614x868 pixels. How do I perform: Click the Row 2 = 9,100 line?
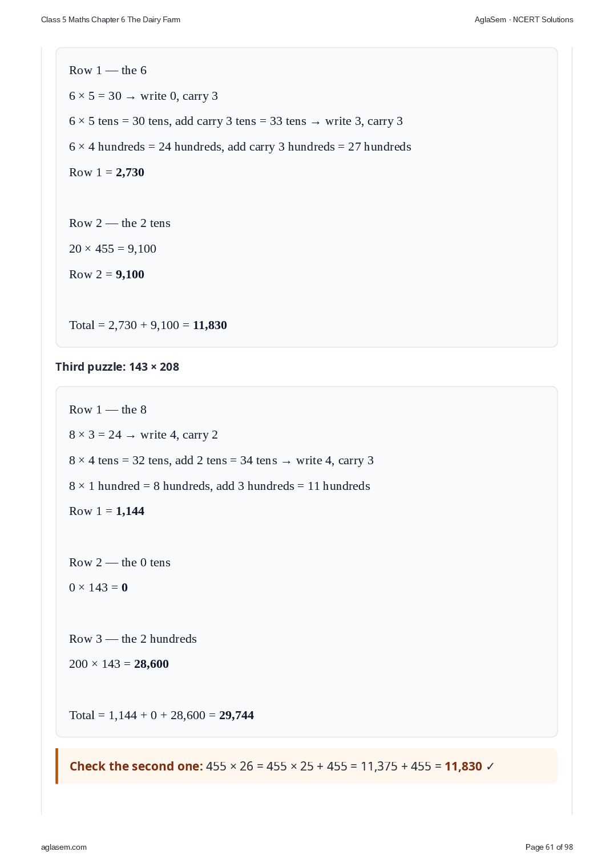107,274
